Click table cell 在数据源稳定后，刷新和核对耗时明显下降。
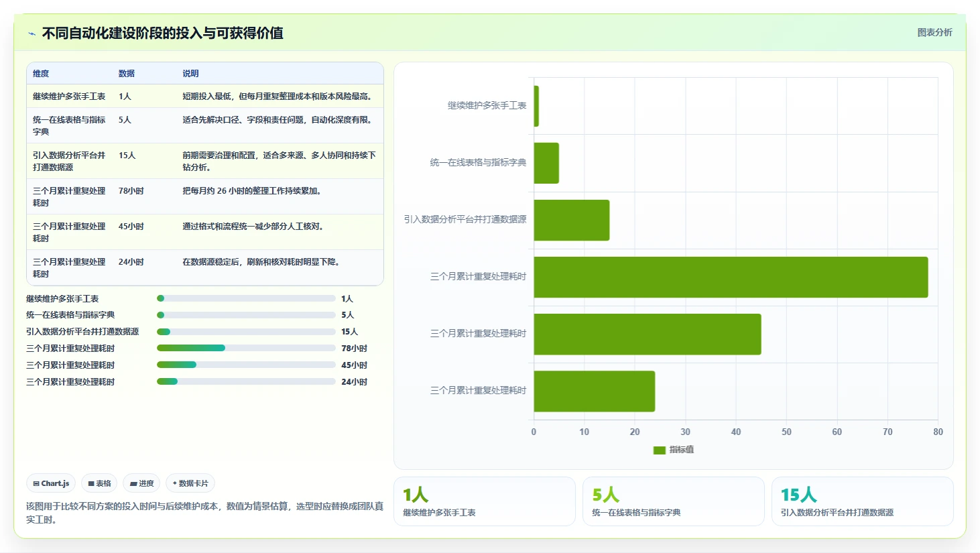This screenshot has width=980, height=553. click(x=262, y=262)
